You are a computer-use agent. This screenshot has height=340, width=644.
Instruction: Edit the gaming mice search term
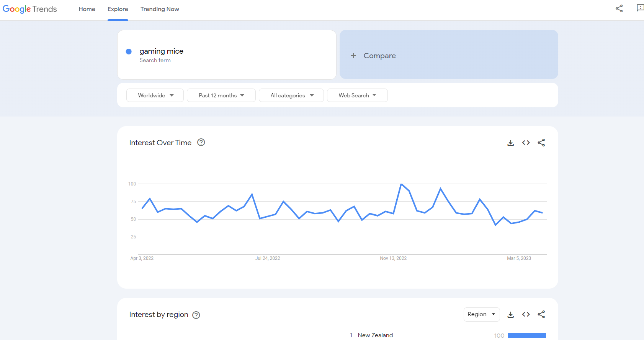click(162, 51)
